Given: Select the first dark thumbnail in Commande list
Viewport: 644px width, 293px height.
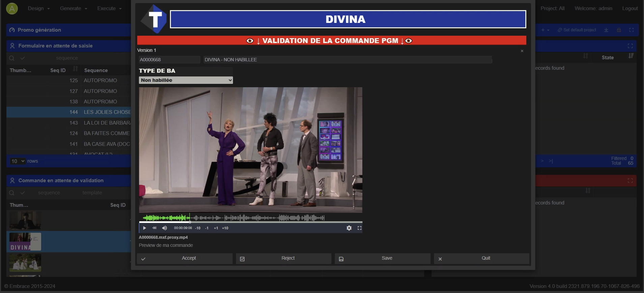Looking at the screenshot, I should tap(25, 221).
